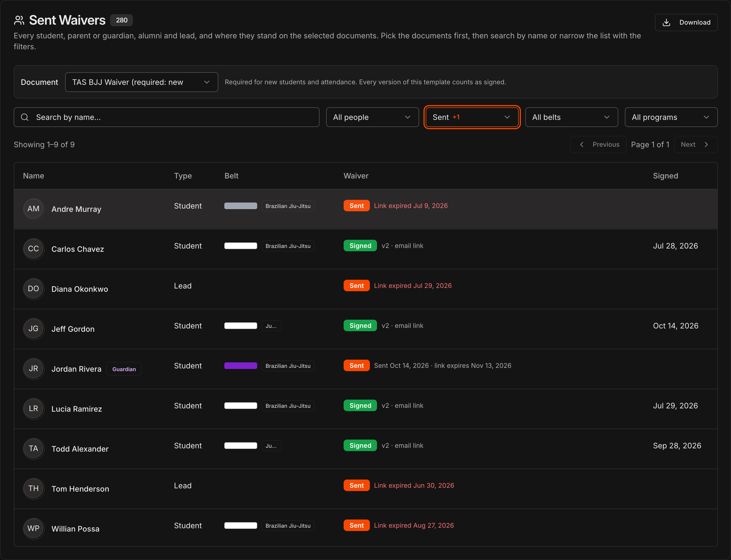Viewport: 731px width, 560px height.
Task: Click Willian Possa's WP avatar
Action: coord(33,529)
